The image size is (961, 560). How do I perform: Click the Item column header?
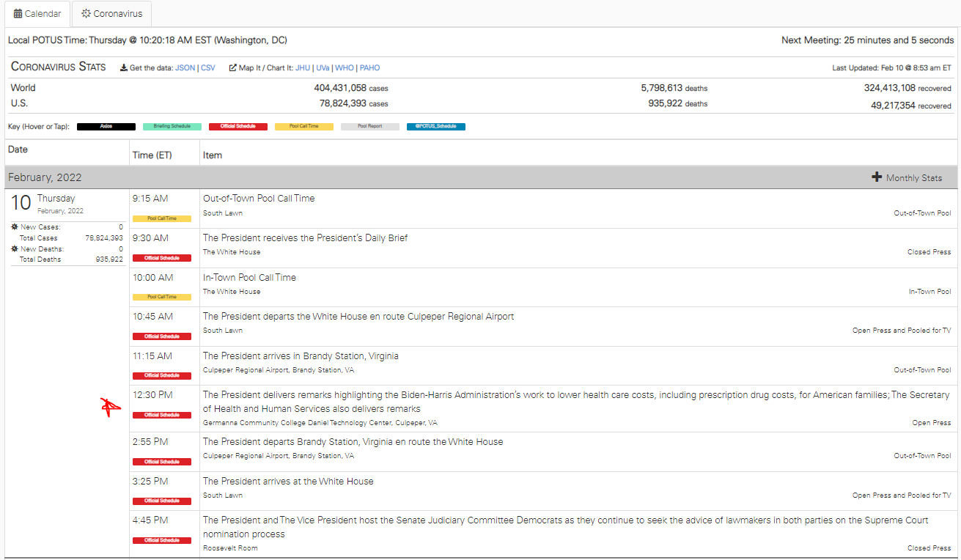click(x=213, y=155)
